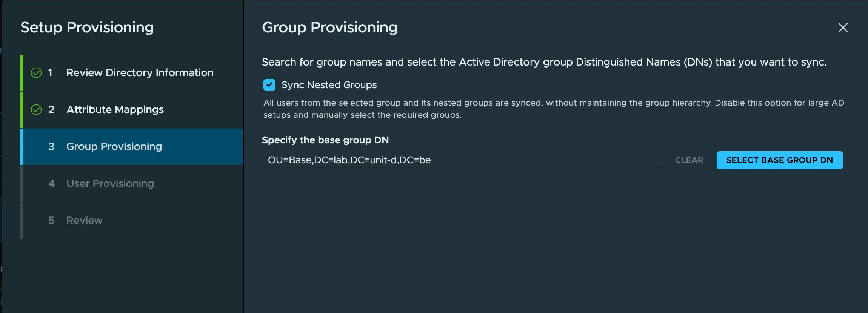Click the green checkmark beside Review Directory Information
Screen dimensions: 868x313
pyautogui.click(x=36, y=73)
